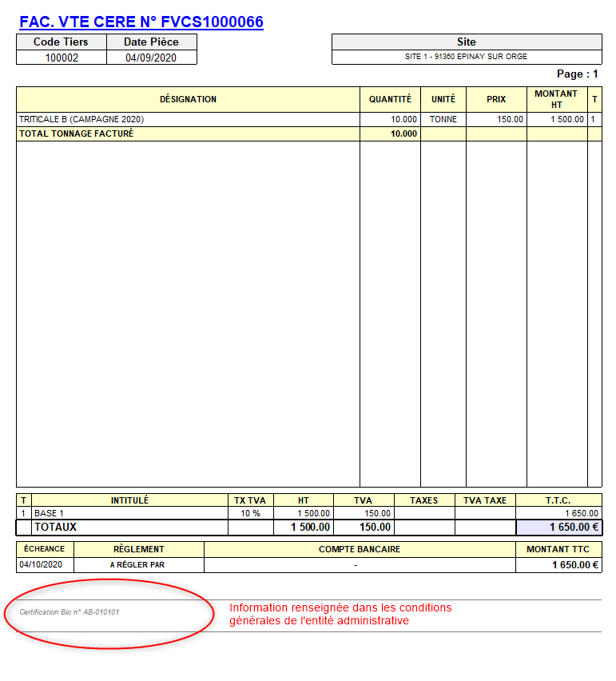Click the TOTAUX row label
This screenshot has height=681, width=616.
[x=55, y=527]
